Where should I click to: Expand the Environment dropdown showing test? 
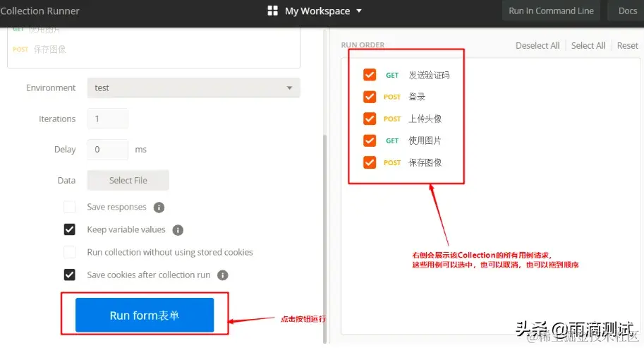click(x=193, y=88)
